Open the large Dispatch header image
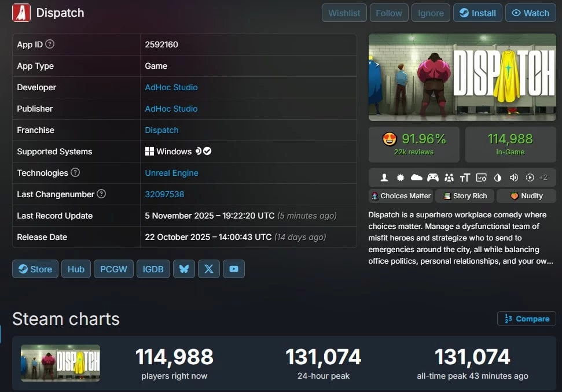The width and height of the screenshot is (562, 392). 462,77
